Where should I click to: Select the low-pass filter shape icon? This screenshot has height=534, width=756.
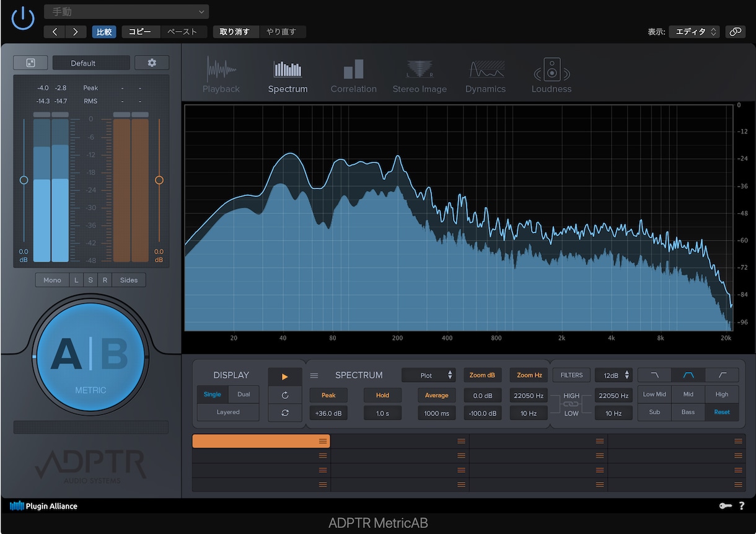(654, 375)
